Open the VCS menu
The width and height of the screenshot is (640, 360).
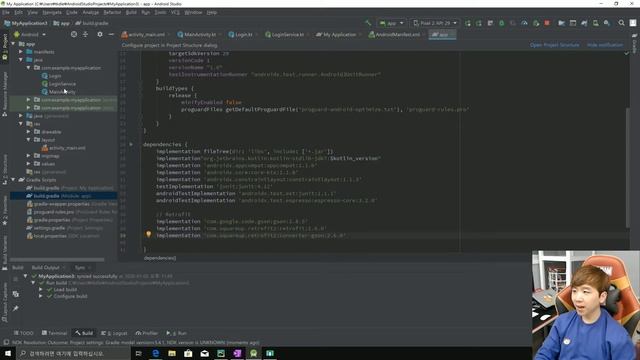tap(176, 13)
